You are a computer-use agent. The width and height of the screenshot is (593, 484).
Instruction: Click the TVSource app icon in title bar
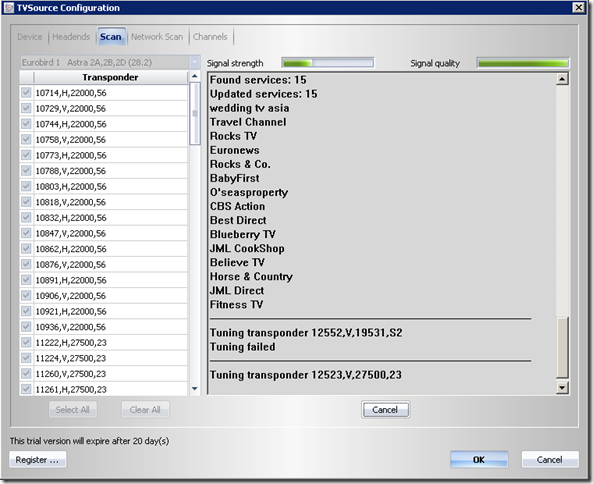click(8, 8)
